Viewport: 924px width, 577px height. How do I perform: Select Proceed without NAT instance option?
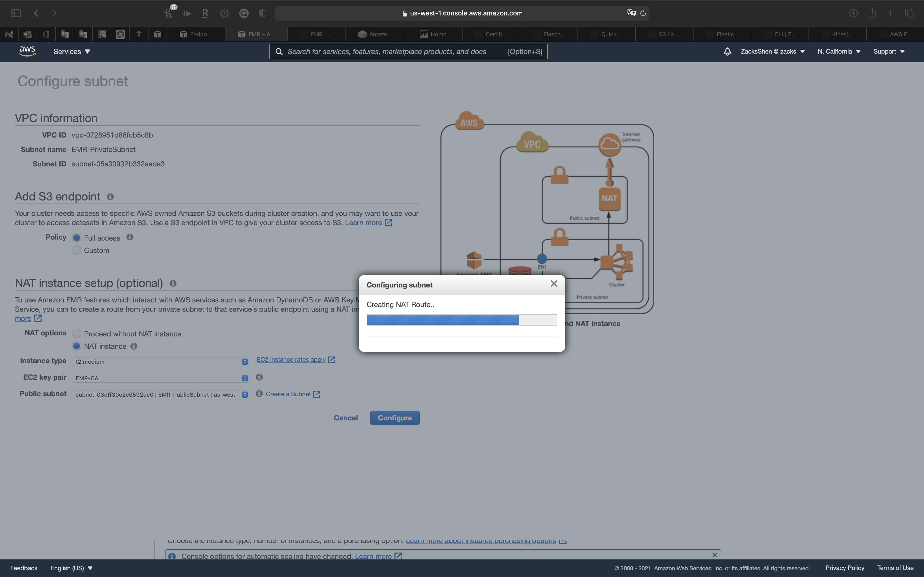tap(77, 334)
